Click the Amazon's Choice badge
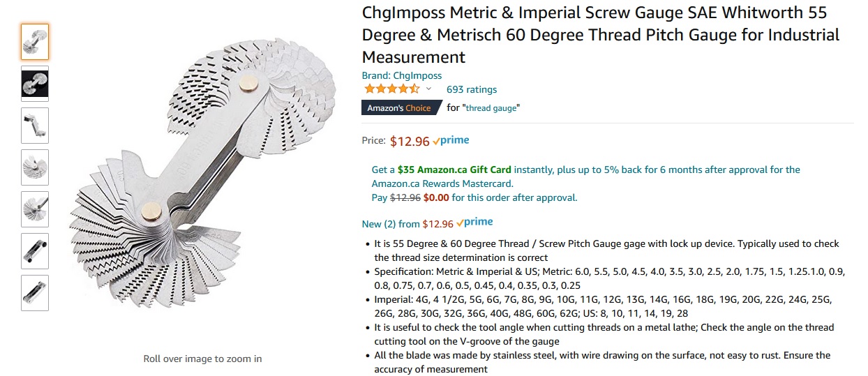The height and width of the screenshot is (376, 868). pyautogui.click(x=401, y=108)
